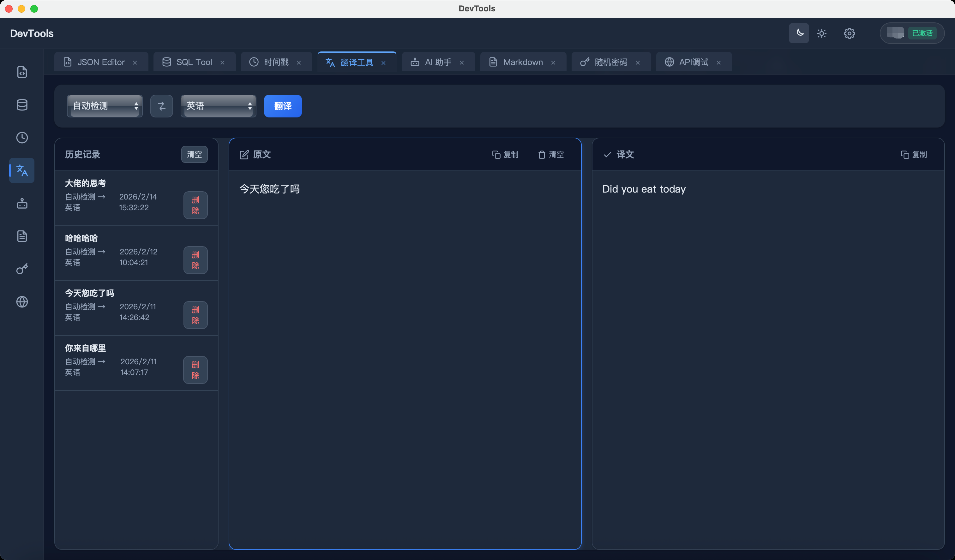This screenshot has height=560, width=955.
Task: Open API debug globe sidebar icon
Action: 22,302
